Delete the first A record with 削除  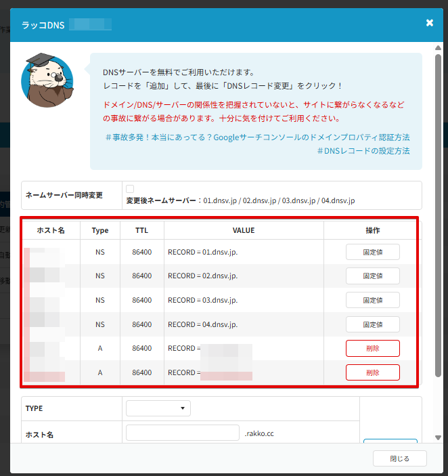373,348
